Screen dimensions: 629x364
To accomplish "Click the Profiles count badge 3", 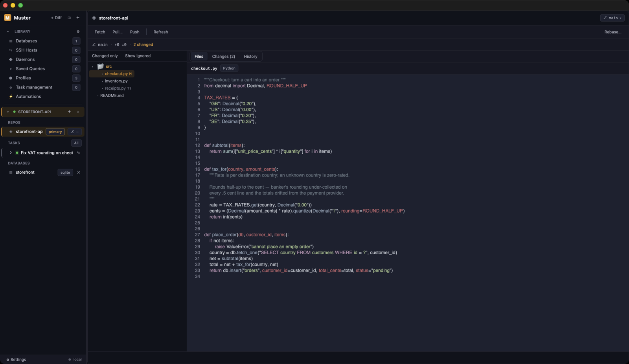I will click(x=76, y=78).
